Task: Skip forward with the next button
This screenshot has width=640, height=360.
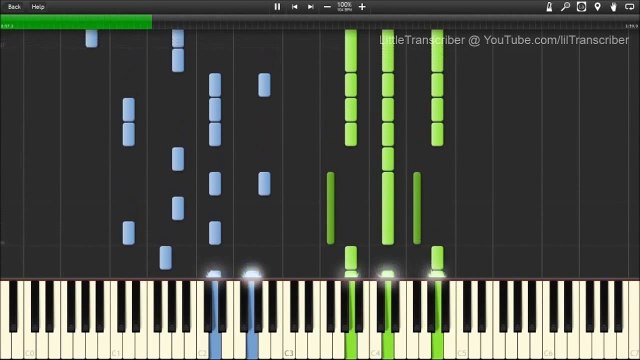Action: click(311, 7)
